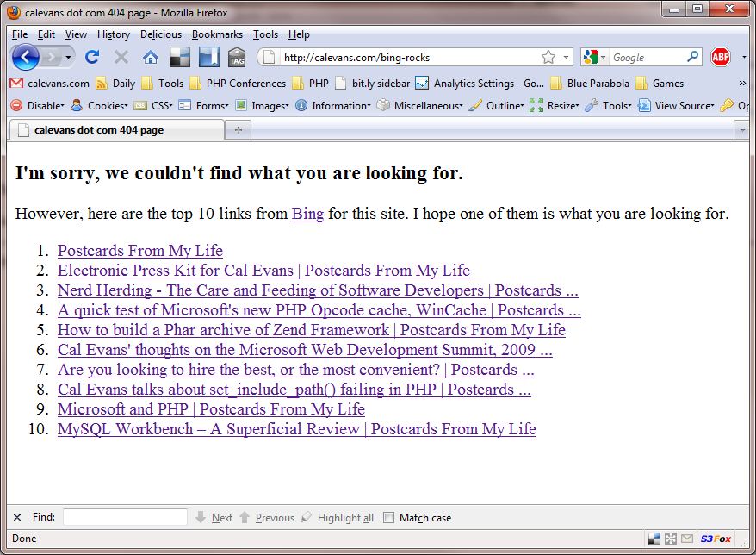Click the search magnifier icon

pos(692,58)
